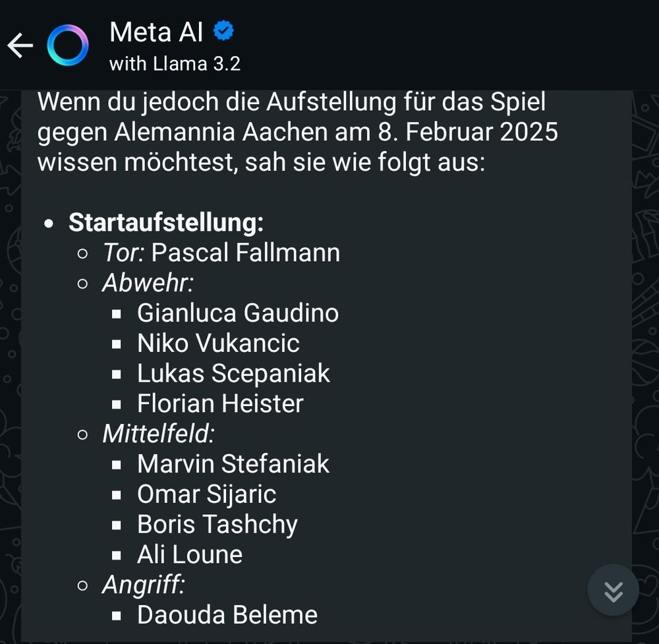This screenshot has height=644, width=659.
Task: Jump to latest with double-chevron button
Action: 613,590
